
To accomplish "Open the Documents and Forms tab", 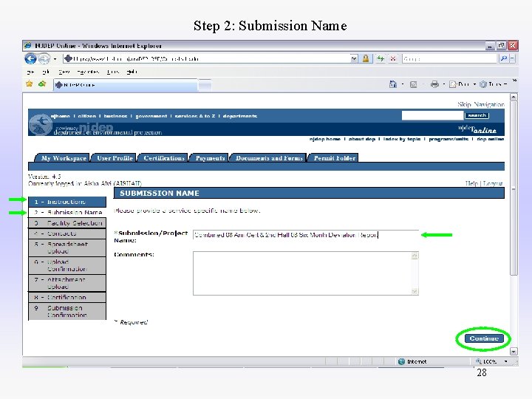I will click(x=269, y=158).
